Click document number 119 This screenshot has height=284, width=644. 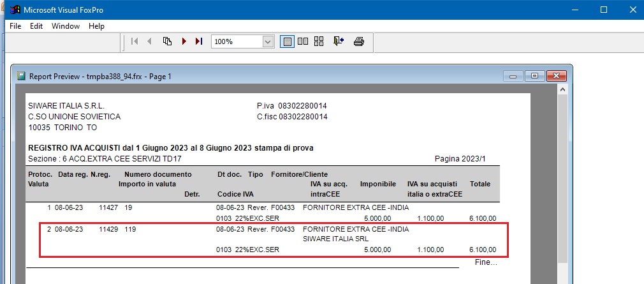(x=130, y=229)
